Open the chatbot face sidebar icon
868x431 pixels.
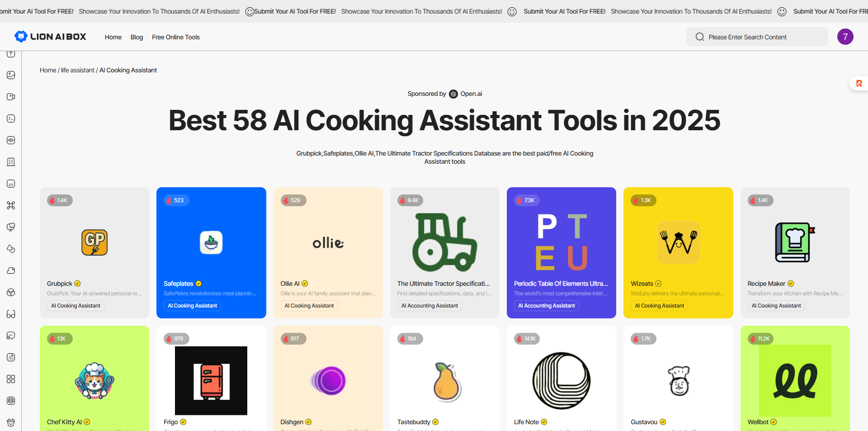point(11,184)
